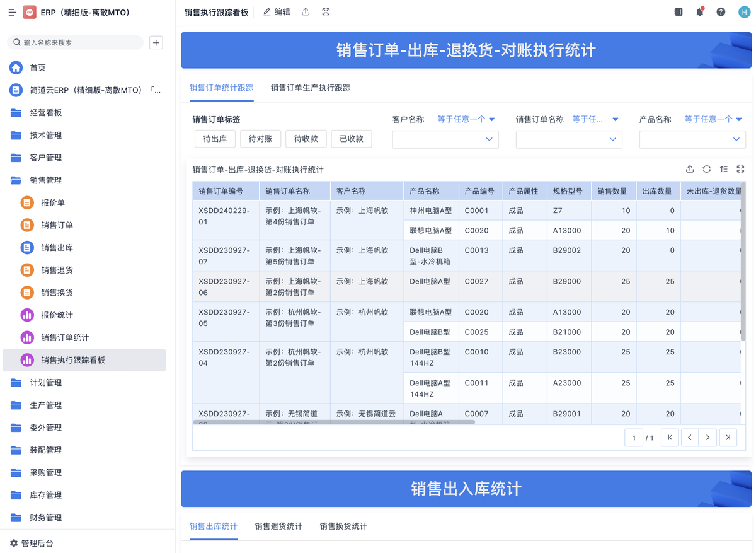Viewport: 756px width, 553px height.
Task: Click the add plus button beside search
Action: coord(156,42)
